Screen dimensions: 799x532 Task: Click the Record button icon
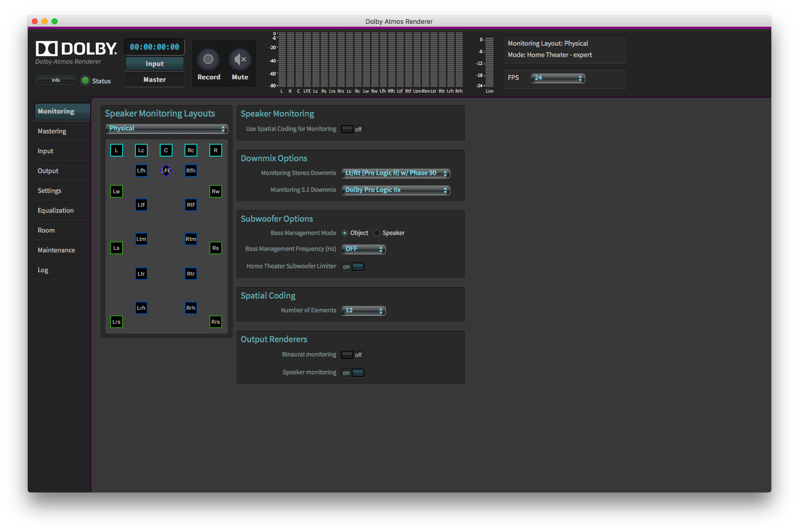click(208, 59)
